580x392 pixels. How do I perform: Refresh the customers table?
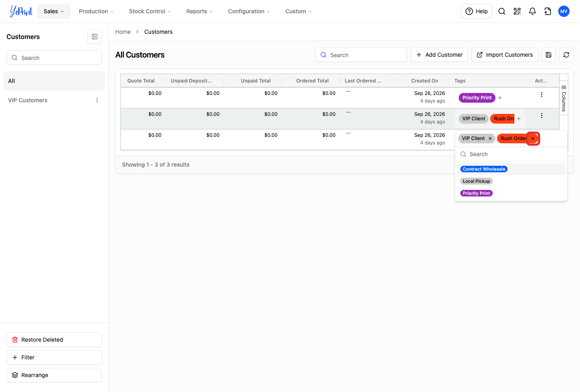[x=566, y=55]
